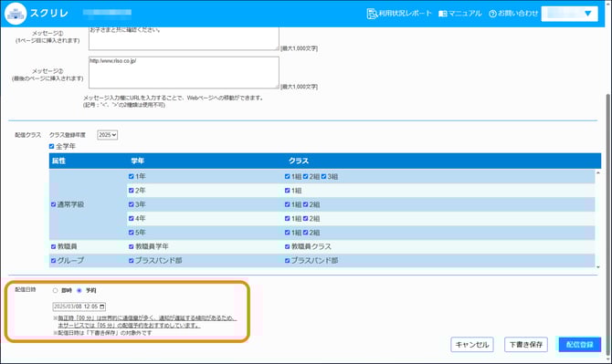This screenshot has width=612, height=364.
Task: Toggle the グループ attribute checkbox
Action: pos(54,260)
